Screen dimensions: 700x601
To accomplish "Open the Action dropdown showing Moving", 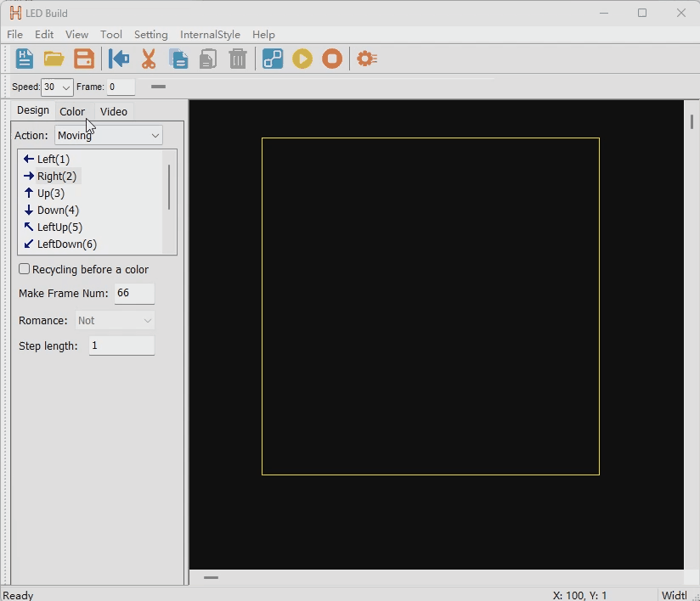I will pos(108,135).
